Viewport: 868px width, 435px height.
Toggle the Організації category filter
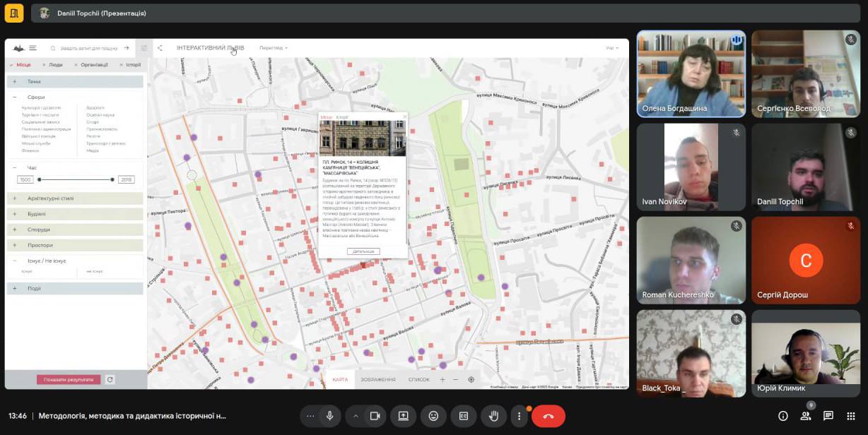tap(93, 64)
